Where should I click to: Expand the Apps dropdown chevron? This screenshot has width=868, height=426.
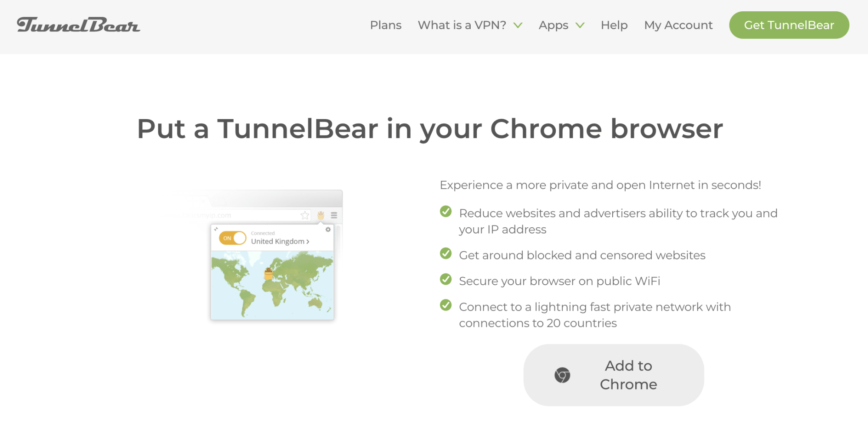pos(580,25)
